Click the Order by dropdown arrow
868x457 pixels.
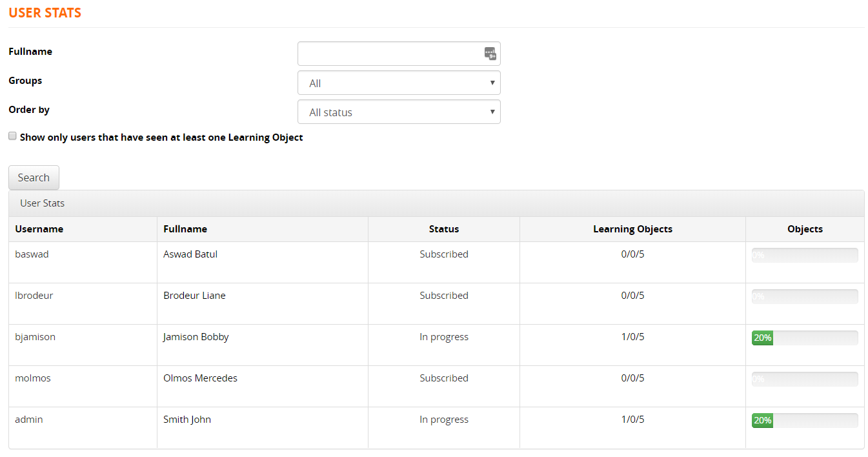click(x=492, y=112)
